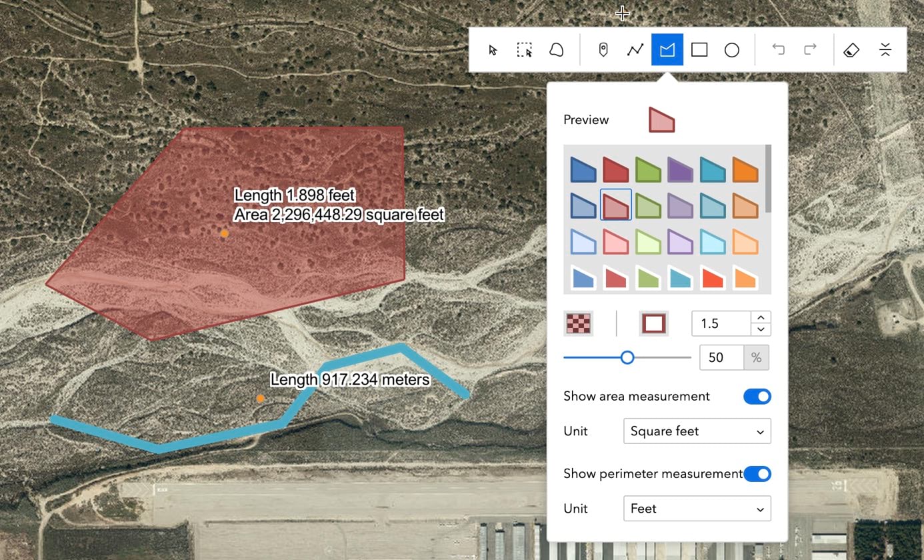Click the 'Length 917.234 meters' label
The image size is (924, 560).
pos(350,379)
